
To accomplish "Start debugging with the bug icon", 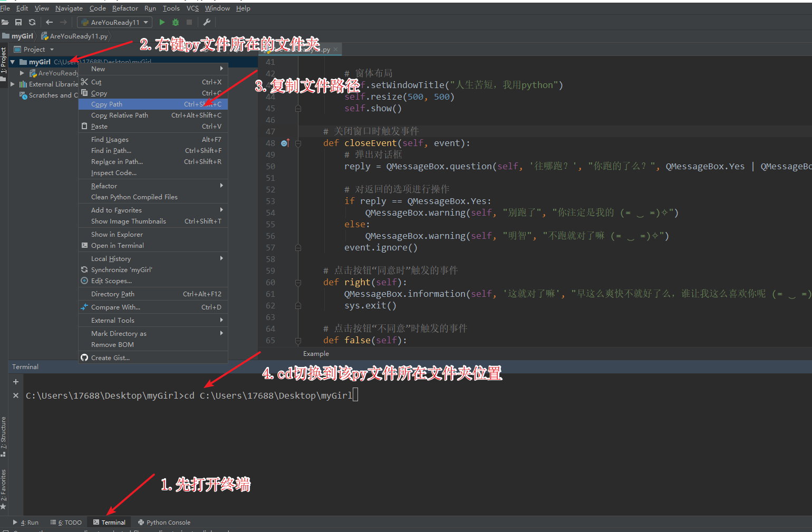I will click(176, 22).
